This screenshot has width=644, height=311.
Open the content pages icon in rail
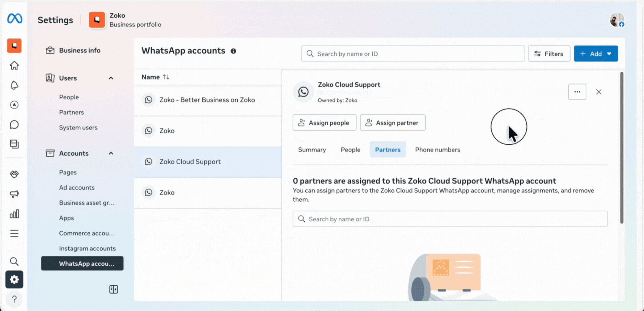(14, 144)
